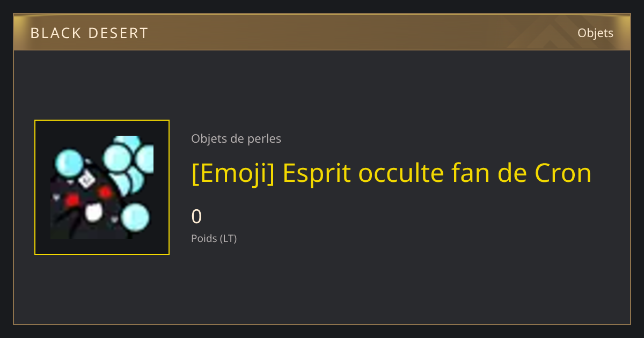This screenshot has width=644, height=338.
Task: Click the spirit's white mouth
Action: [93, 212]
